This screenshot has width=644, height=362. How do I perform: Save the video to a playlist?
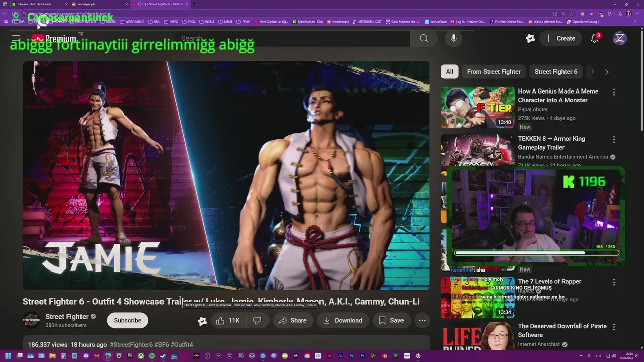point(391,320)
